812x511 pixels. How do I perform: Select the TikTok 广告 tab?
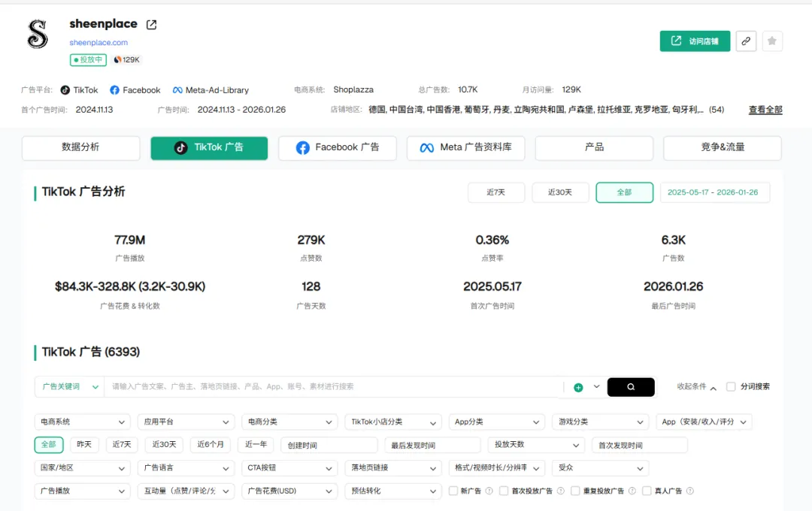(209, 147)
